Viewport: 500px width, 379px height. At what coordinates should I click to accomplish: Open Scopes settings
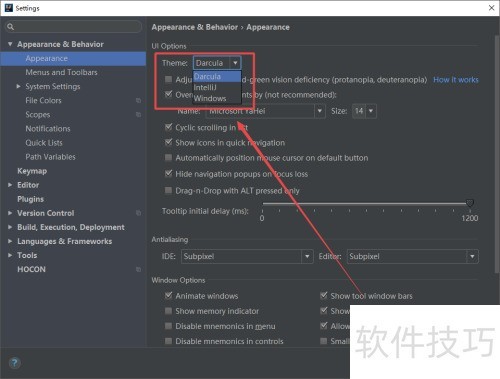pyautogui.click(x=38, y=115)
